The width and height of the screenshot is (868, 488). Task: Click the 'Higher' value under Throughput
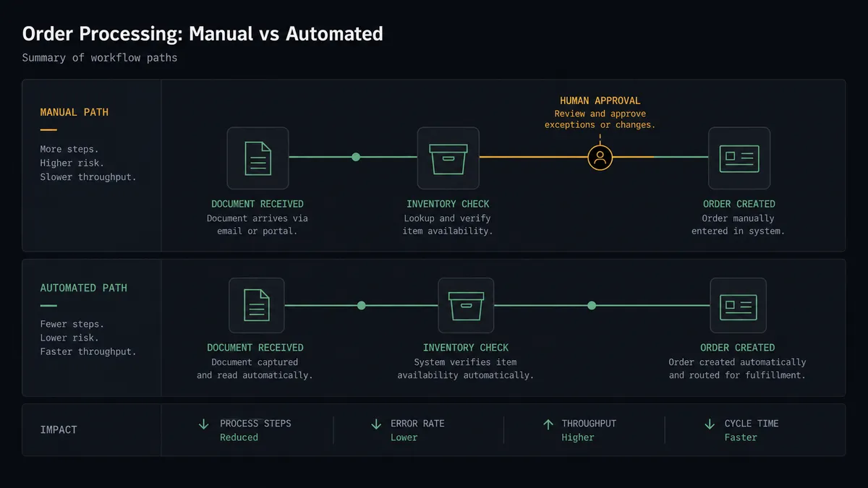(578, 437)
